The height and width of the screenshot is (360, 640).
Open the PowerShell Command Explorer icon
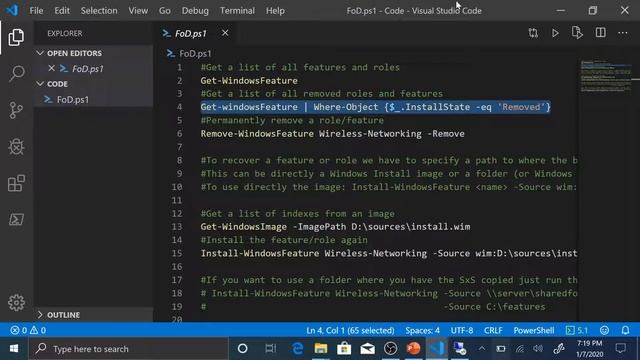[x=16, y=220]
